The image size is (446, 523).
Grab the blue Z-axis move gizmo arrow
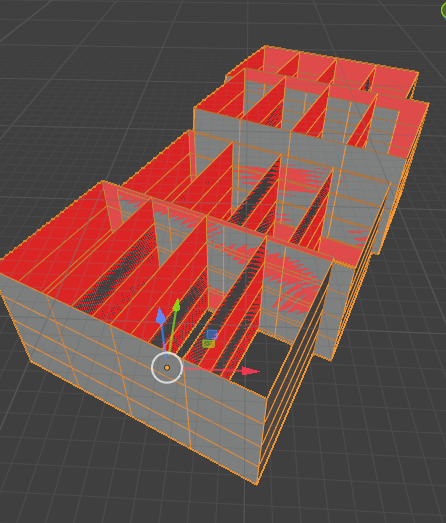[161, 316]
